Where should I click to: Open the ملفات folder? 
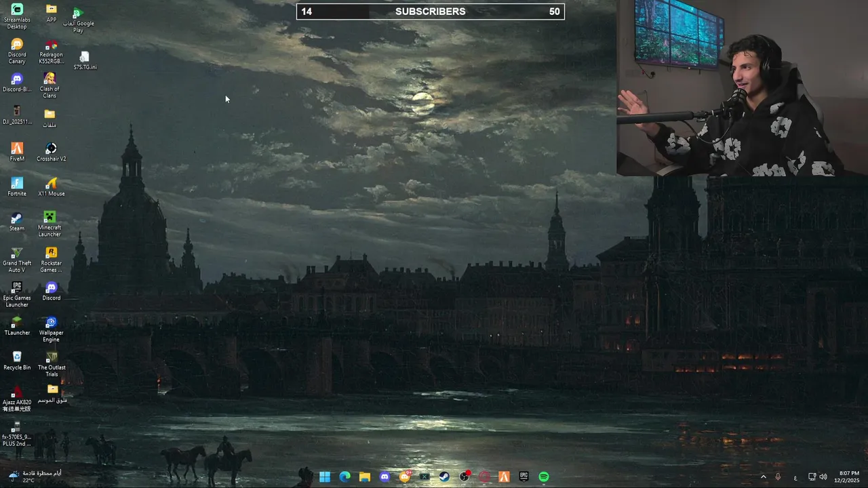(50, 118)
